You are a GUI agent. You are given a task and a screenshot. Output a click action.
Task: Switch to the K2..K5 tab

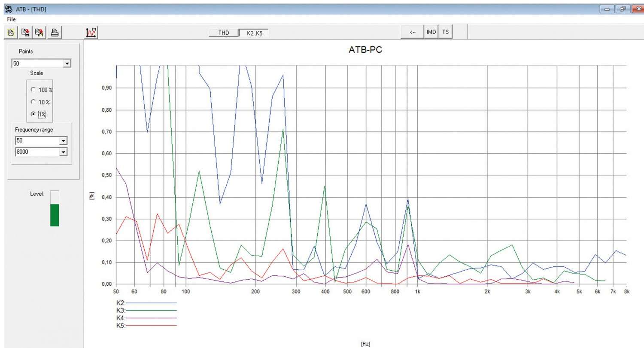(253, 33)
